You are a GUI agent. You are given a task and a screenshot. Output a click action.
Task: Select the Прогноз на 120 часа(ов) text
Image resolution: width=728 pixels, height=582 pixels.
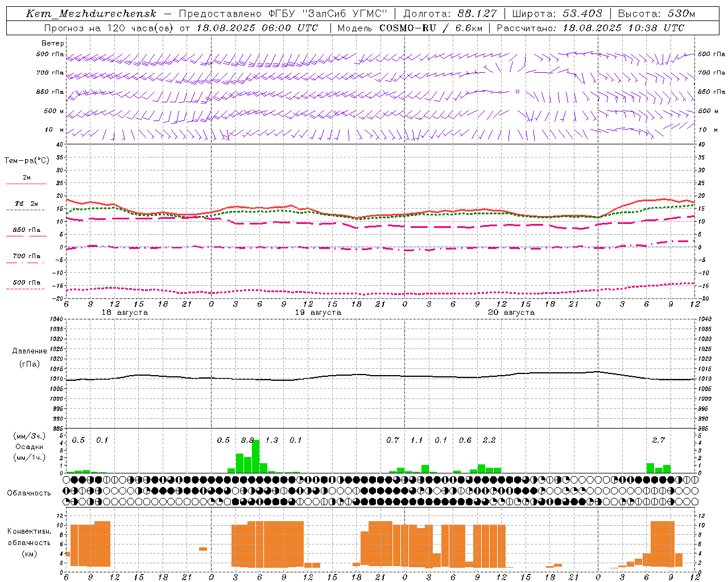110,28
